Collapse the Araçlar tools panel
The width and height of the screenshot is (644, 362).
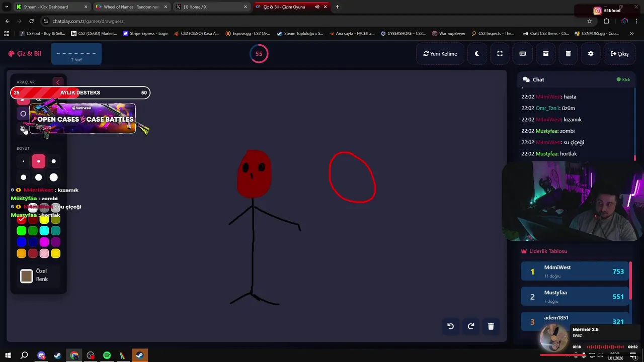57,82
